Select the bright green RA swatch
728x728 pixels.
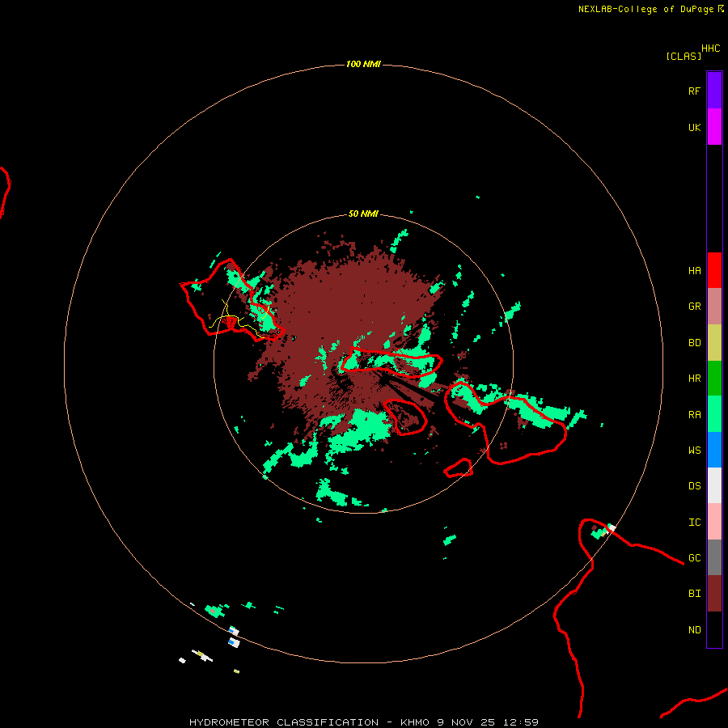coord(714,414)
